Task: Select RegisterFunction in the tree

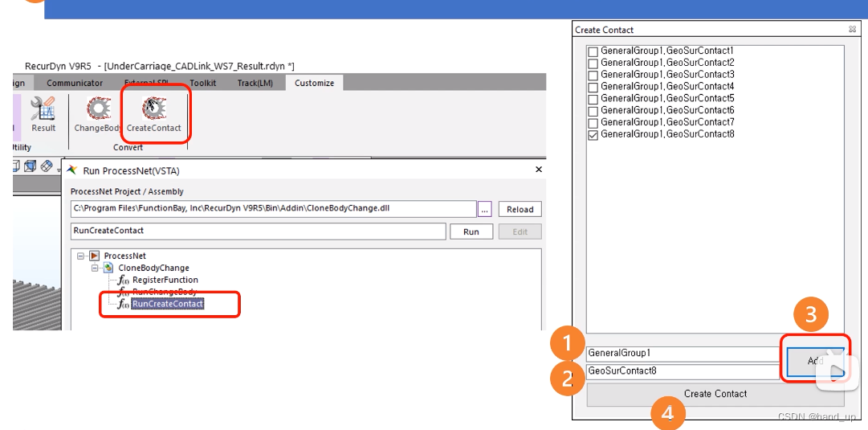Action: (165, 280)
